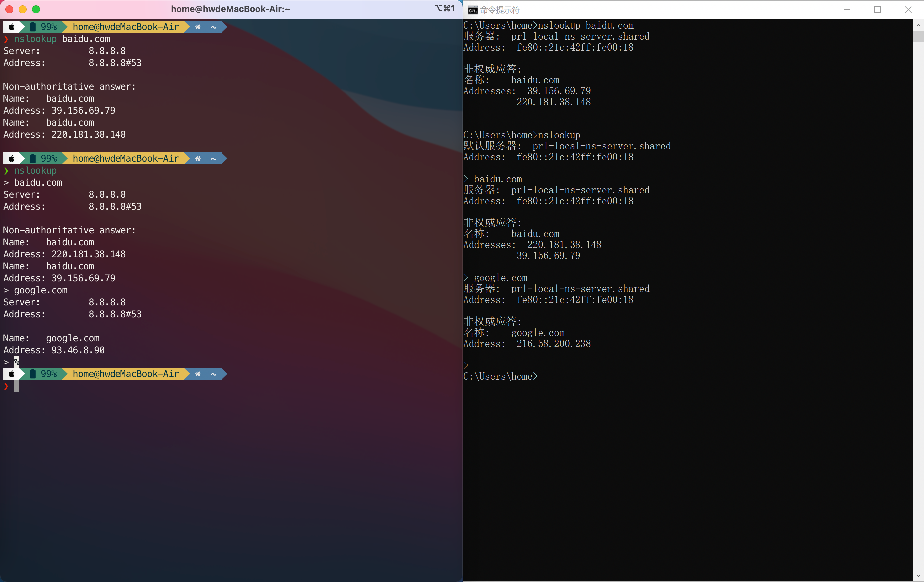This screenshot has width=924, height=582.
Task: Close the 命令提示符 window
Action: pos(908,10)
